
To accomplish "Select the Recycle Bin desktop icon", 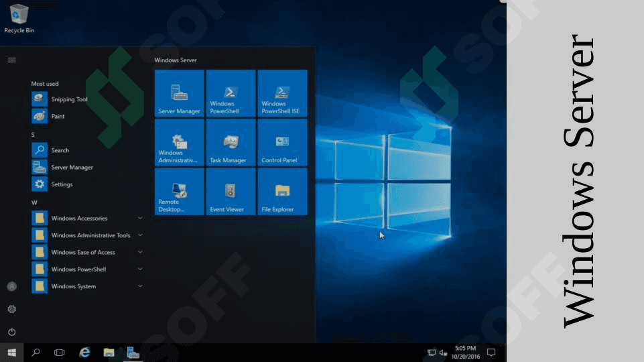I will click(x=19, y=19).
